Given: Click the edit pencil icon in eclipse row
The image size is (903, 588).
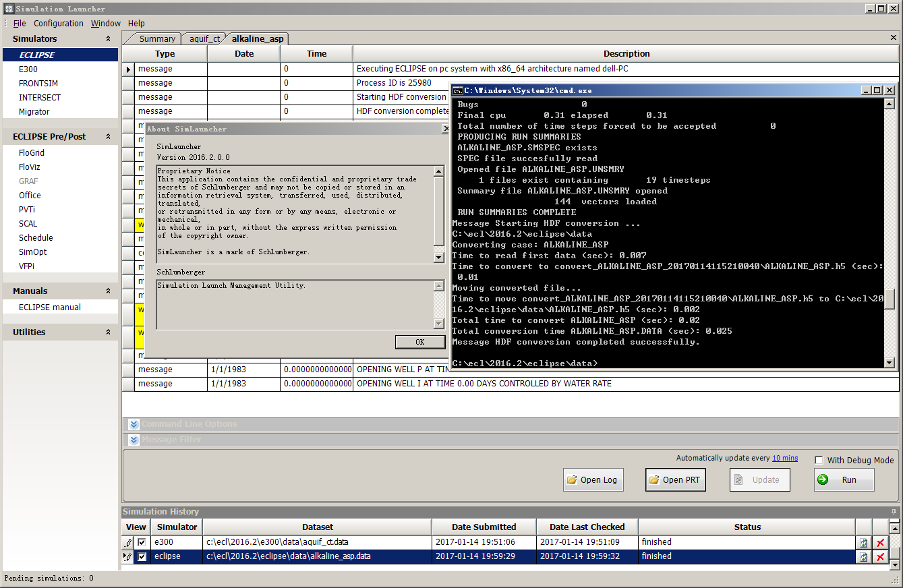Looking at the screenshot, I should tap(128, 557).
